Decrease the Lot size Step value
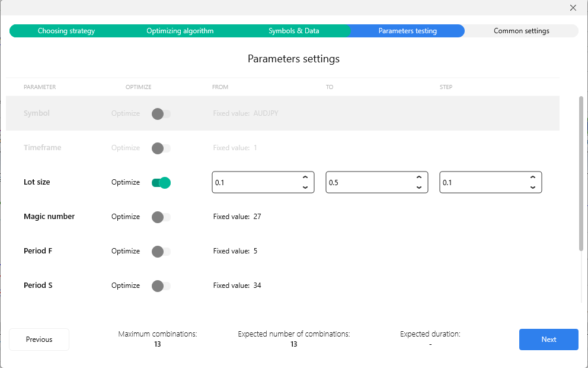 (532, 188)
